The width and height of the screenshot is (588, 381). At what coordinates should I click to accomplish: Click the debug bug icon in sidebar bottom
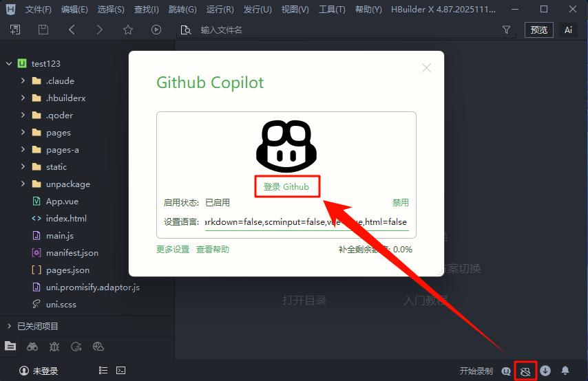pyautogui.click(x=54, y=347)
